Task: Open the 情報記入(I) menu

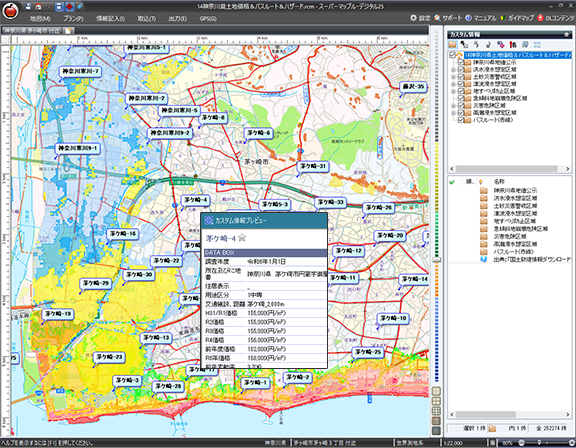Action: (110, 18)
